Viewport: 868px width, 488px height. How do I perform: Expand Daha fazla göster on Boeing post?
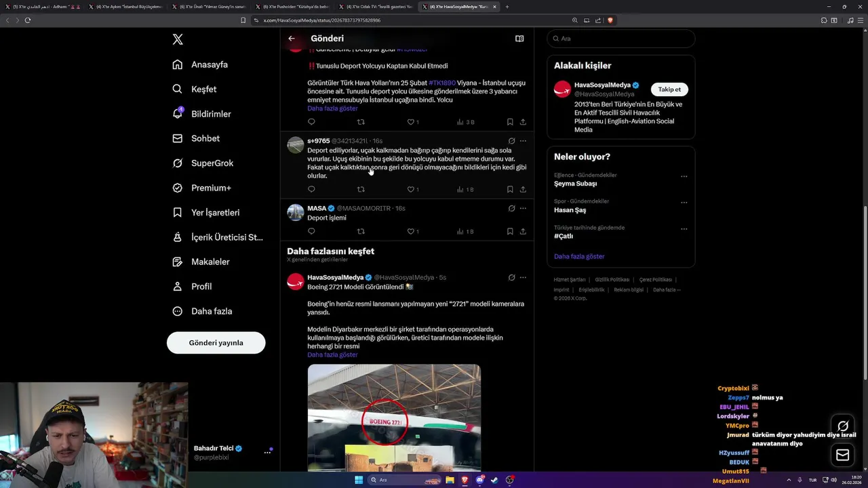(x=332, y=355)
